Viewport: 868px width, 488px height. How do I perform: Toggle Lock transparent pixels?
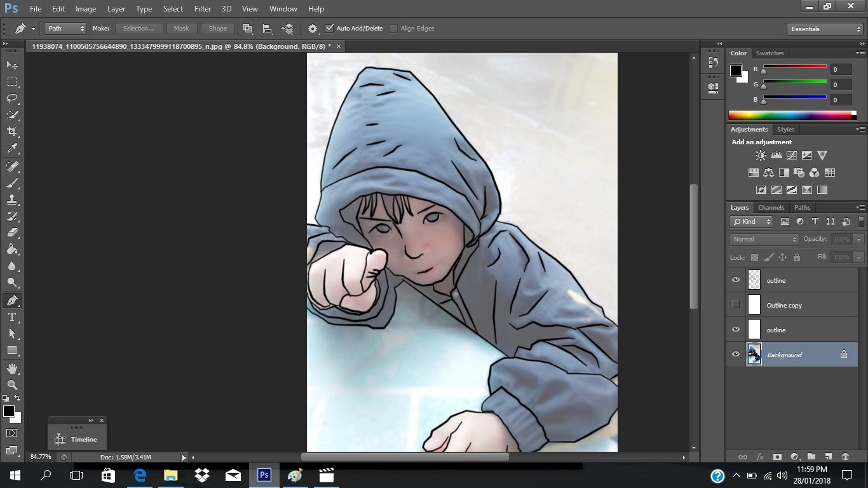(754, 257)
